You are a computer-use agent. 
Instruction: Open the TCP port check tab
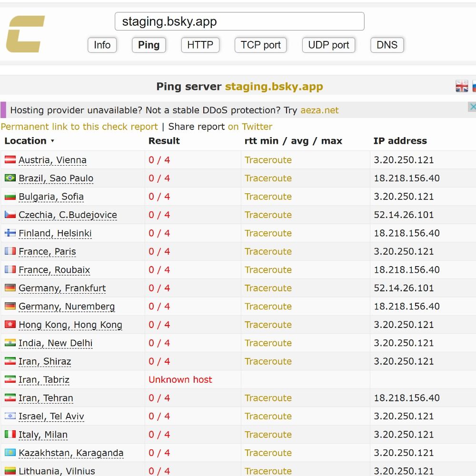(260, 45)
